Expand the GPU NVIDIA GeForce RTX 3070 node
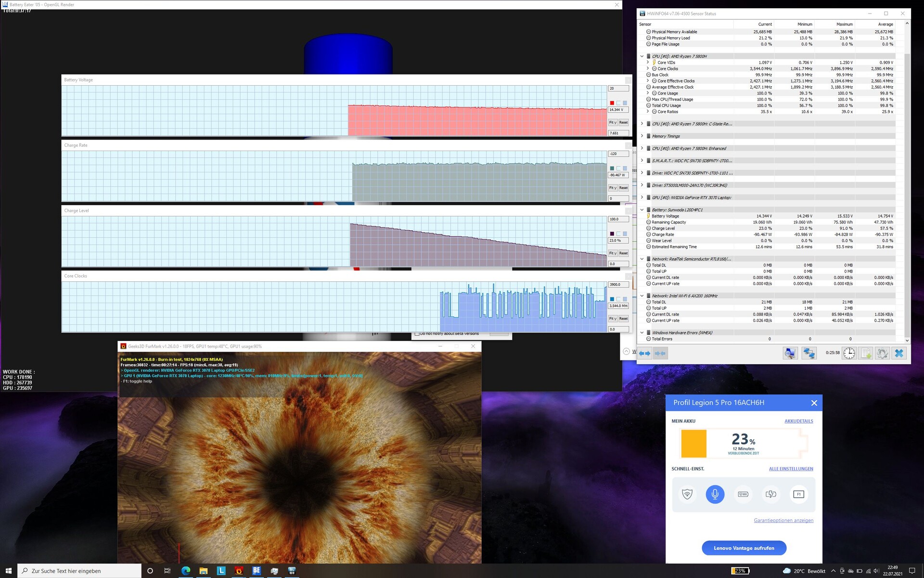 [642, 197]
